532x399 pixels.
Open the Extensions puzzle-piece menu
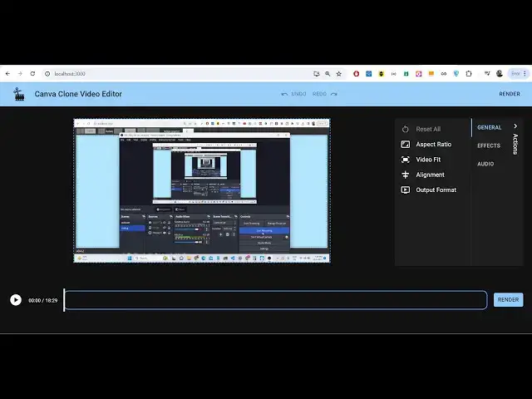click(x=469, y=74)
